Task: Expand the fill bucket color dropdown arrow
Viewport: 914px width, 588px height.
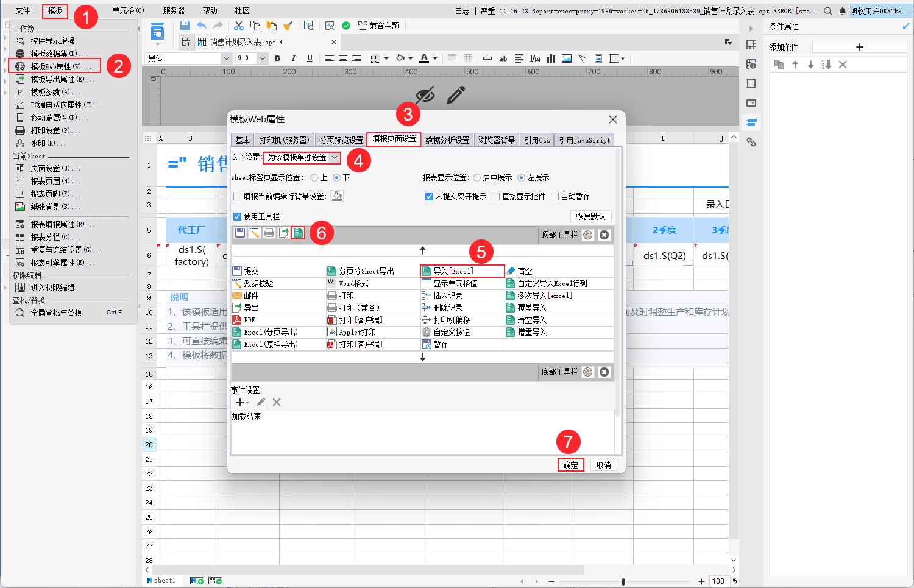Action: (x=411, y=58)
